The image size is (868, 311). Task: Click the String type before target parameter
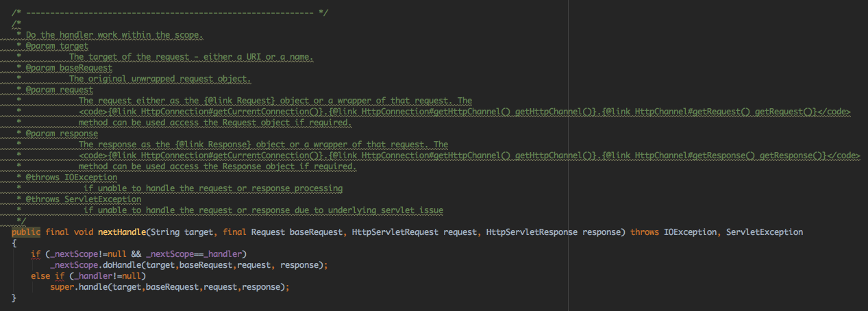tap(165, 232)
